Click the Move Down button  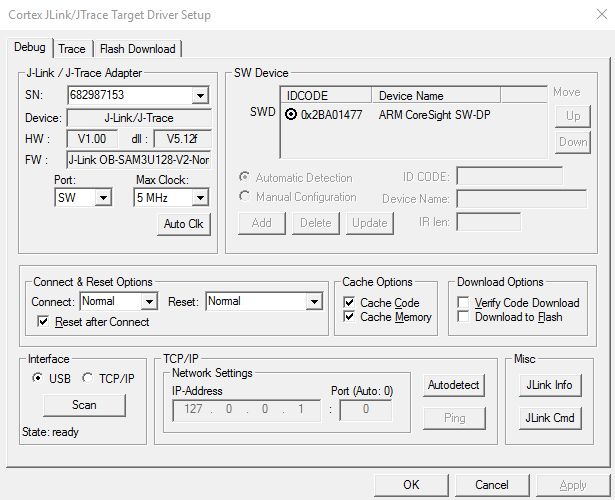pos(573,142)
